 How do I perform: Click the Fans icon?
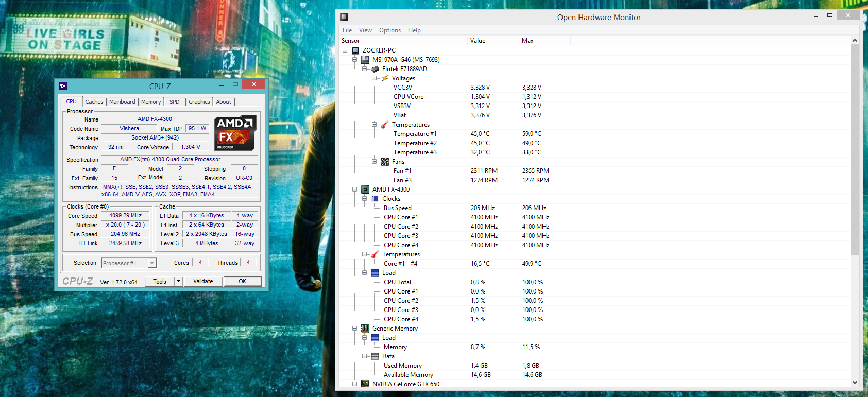385,162
